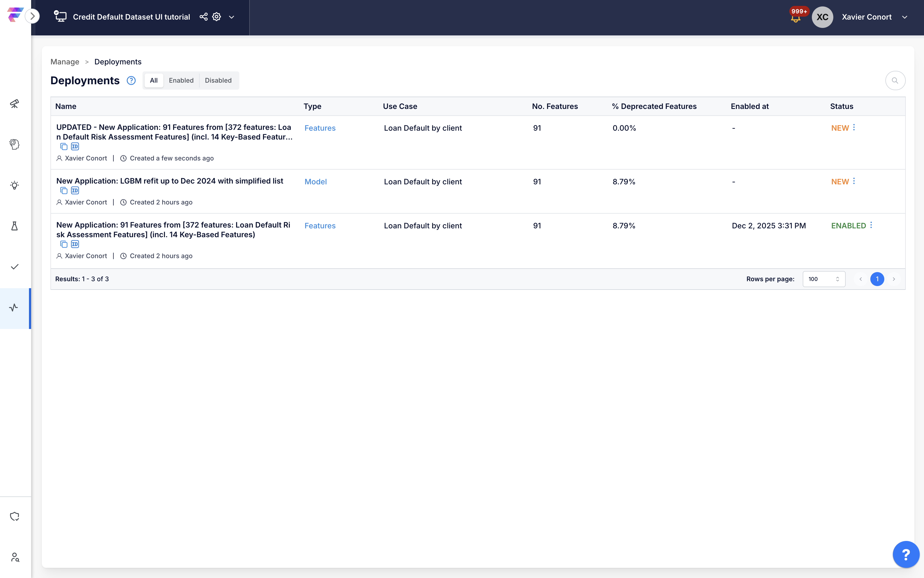Viewport: 924px width, 578px height.
Task: Expand the collapsed left sidebar arrow
Action: [x=32, y=16]
